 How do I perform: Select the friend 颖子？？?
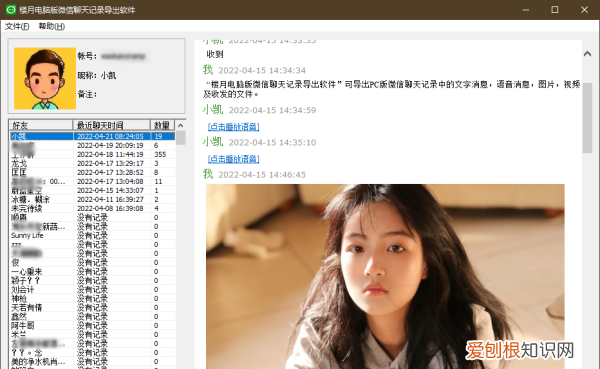[92, 281]
